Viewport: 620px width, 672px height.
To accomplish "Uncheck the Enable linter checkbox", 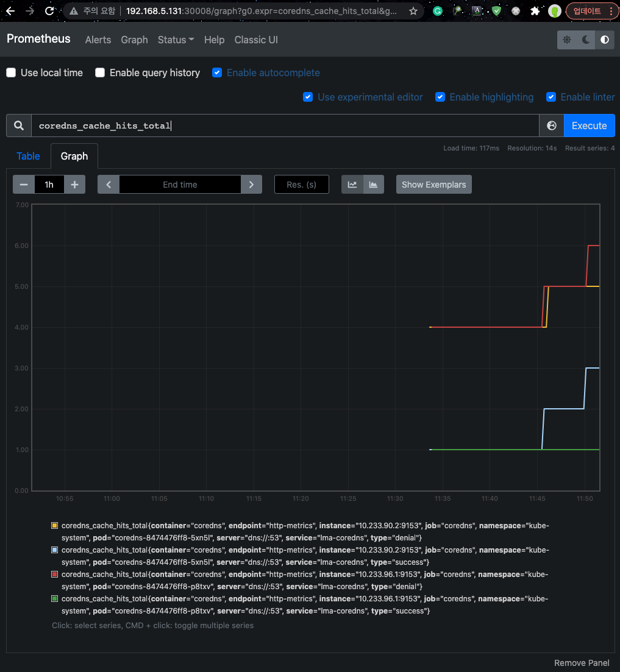I will pos(551,97).
